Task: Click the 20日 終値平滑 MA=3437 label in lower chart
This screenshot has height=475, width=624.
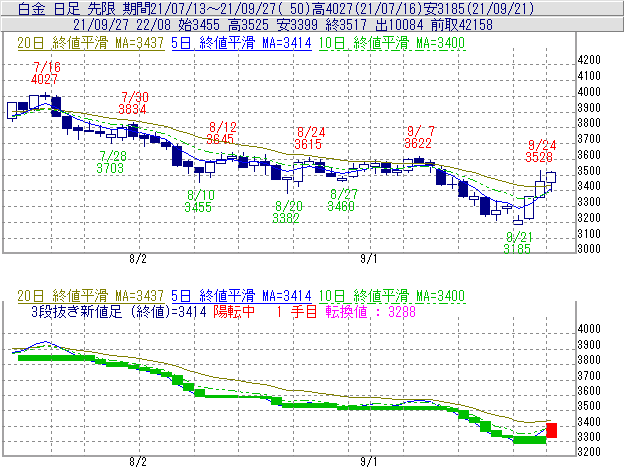Action: [91, 296]
